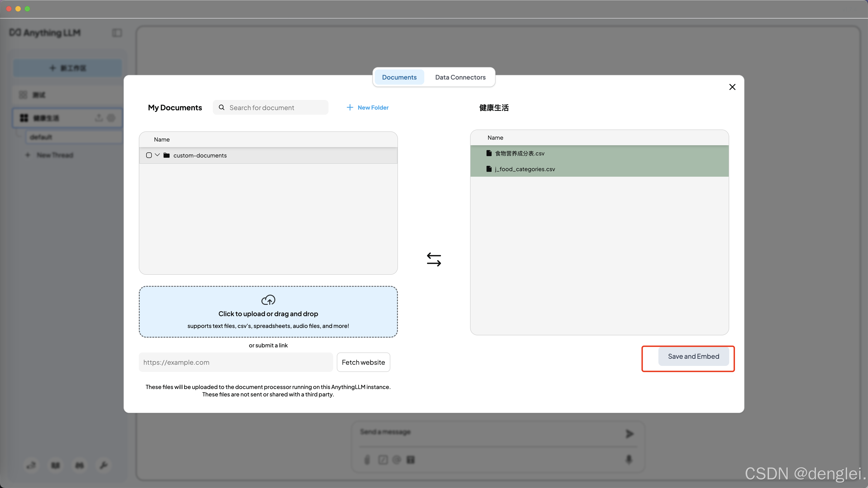Click the cloud upload icon

268,300
